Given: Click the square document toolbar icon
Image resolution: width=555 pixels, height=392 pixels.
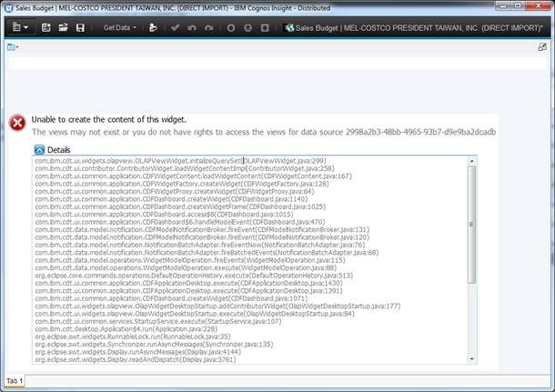Looking at the screenshot, I should (265, 27).
